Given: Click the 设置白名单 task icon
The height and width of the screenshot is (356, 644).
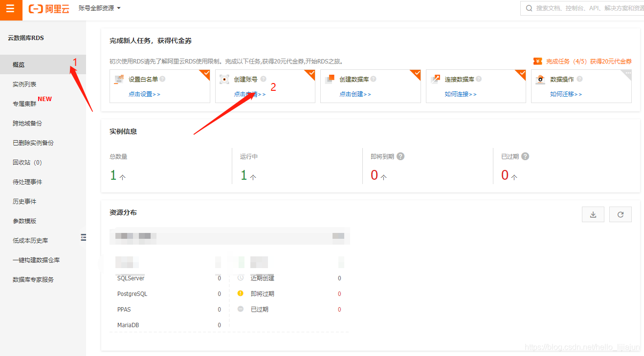Looking at the screenshot, I should [119, 79].
